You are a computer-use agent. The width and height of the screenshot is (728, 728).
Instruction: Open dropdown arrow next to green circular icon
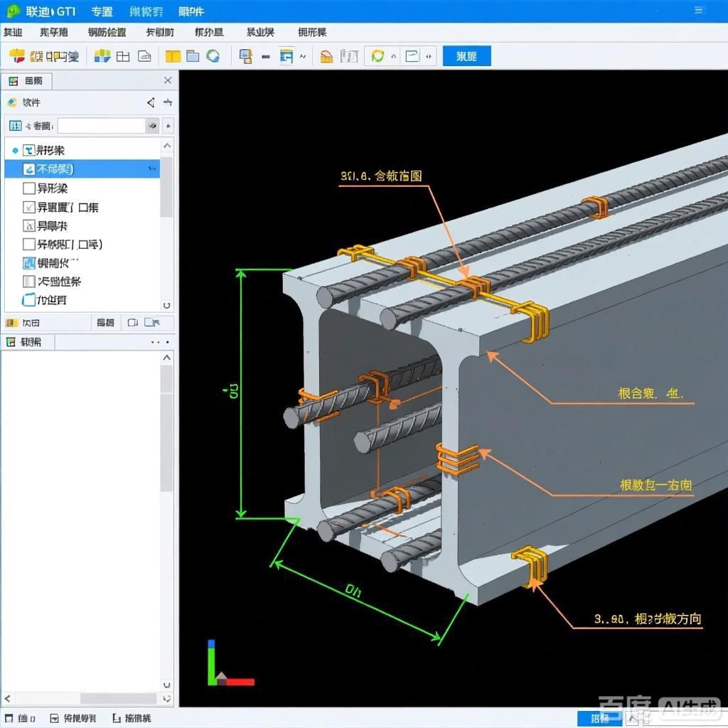pyautogui.click(x=392, y=56)
